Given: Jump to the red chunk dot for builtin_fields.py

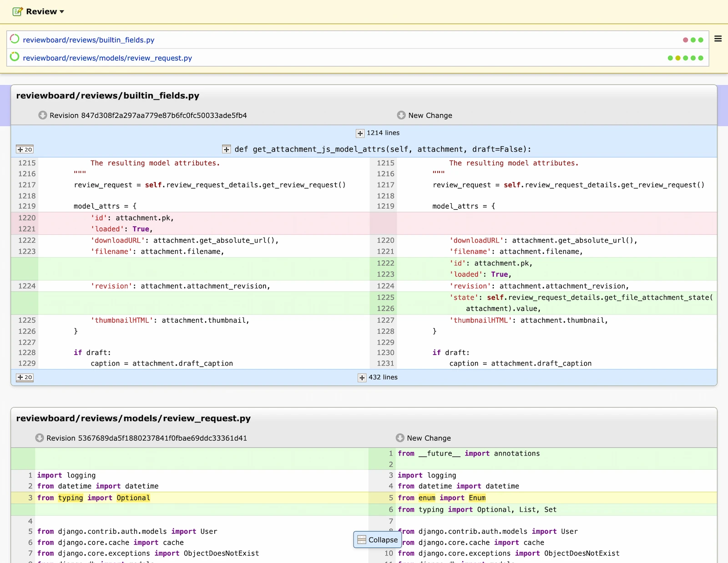Looking at the screenshot, I should [685, 40].
